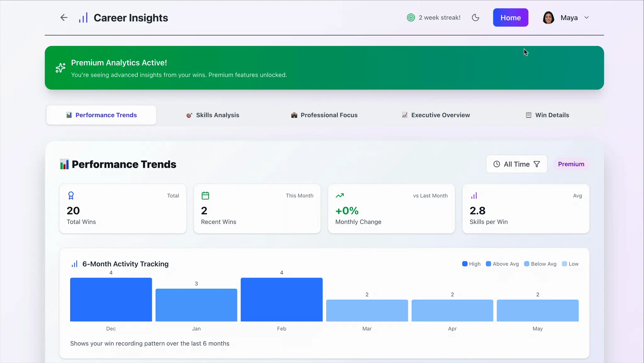Open the Executive Overview tab

(436, 115)
